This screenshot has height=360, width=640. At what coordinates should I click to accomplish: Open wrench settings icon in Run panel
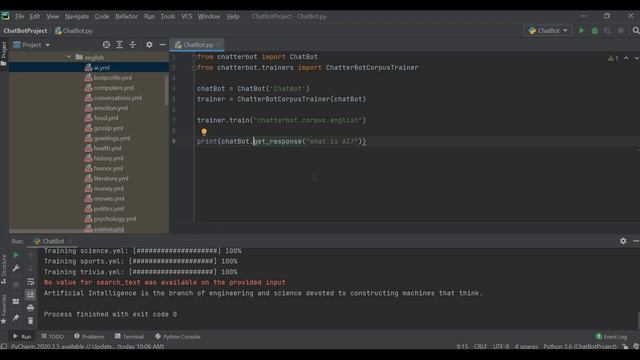coord(16,268)
